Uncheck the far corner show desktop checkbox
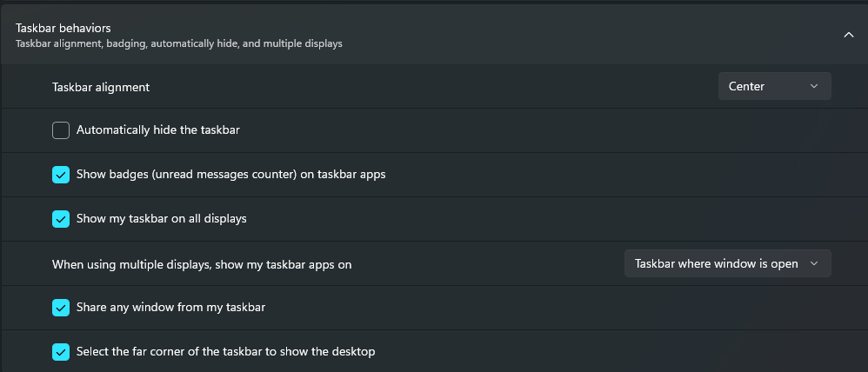This screenshot has height=372, width=868. coord(61,352)
